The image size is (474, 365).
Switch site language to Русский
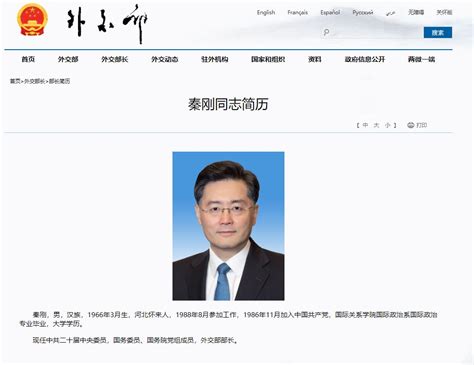[x=363, y=13]
